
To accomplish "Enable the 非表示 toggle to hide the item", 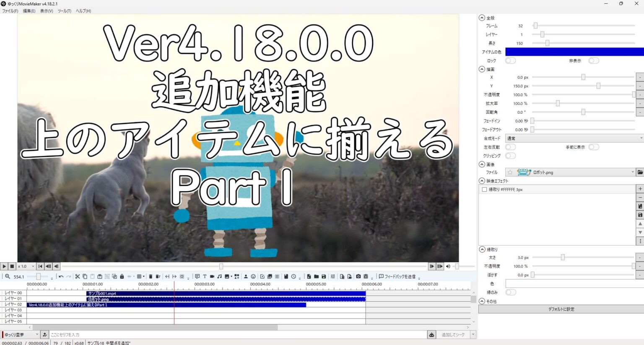I will (x=594, y=60).
